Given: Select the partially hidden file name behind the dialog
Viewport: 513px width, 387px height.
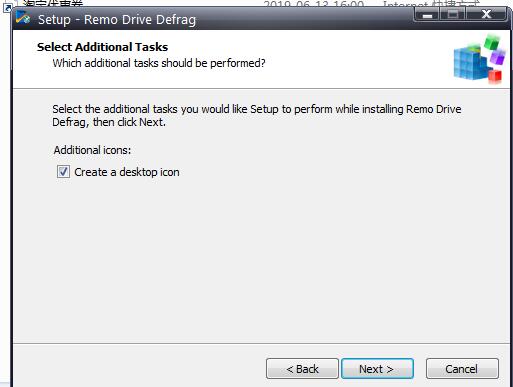Looking at the screenshot, I should 53,3.
